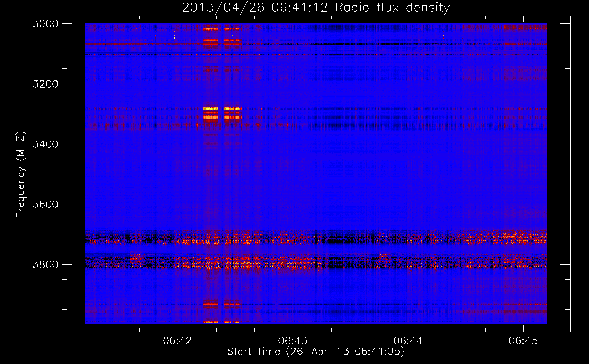Click the '06:44' time axis label

(408, 341)
